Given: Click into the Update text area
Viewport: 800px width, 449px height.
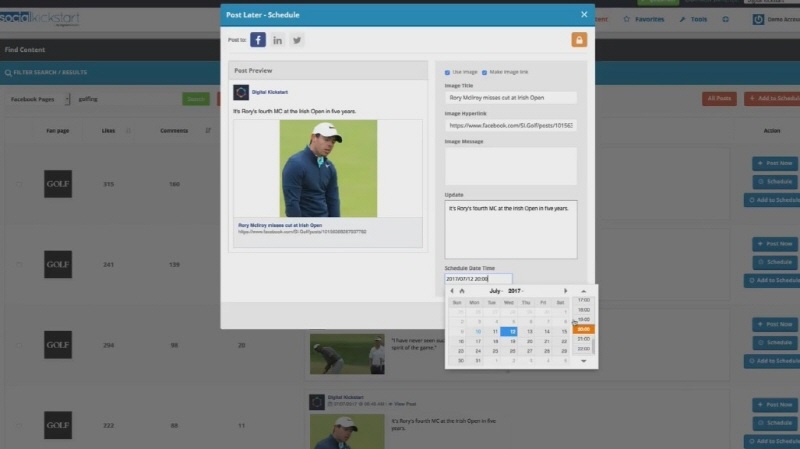Looking at the screenshot, I should pyautogui.click(x=511, y=230).
